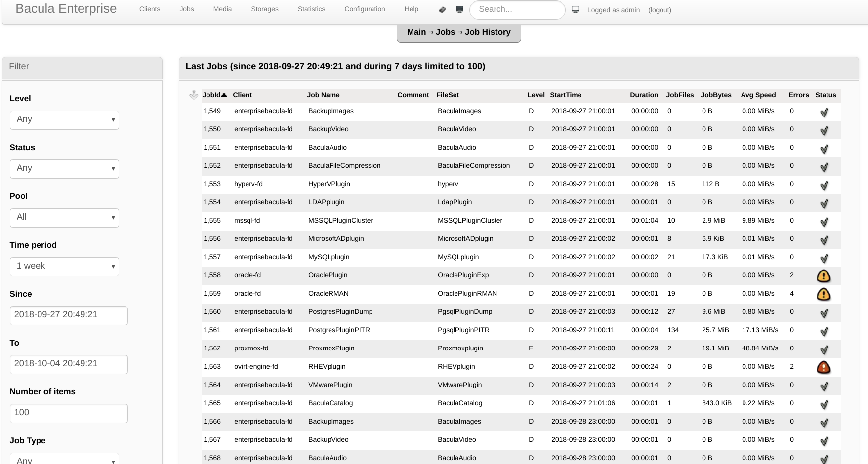Image resolution: width=868 pixels, height=464 pixels.
Task: Click the (logout) link
Action: click(x=660, y=10)
